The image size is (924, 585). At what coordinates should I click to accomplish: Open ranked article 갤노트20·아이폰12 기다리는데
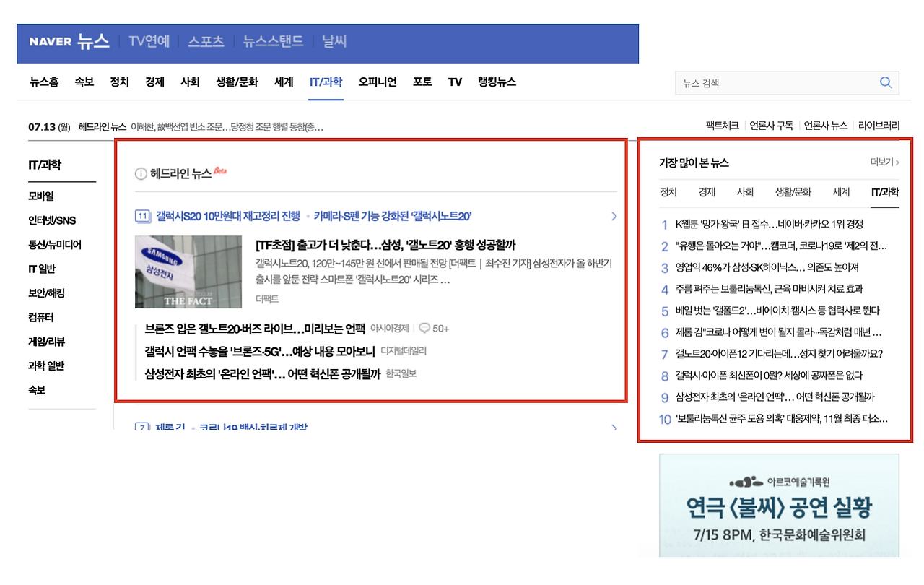pos(779,354)
